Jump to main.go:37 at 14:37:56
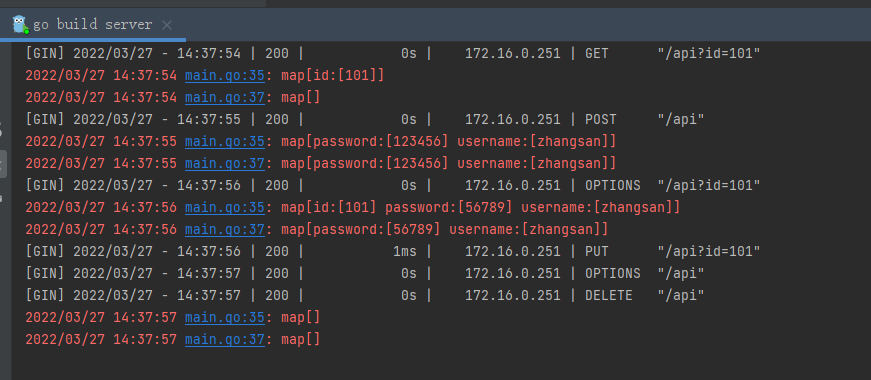This screenshot has width=871, height=380. [x=225, y=229]
